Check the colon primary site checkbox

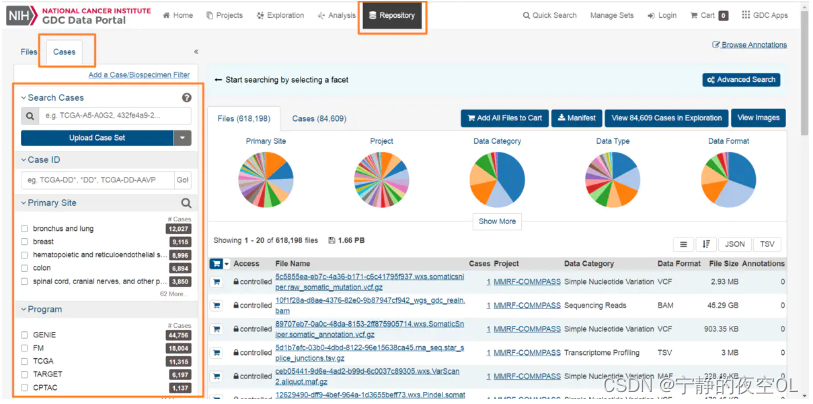[x=24, y=268]
